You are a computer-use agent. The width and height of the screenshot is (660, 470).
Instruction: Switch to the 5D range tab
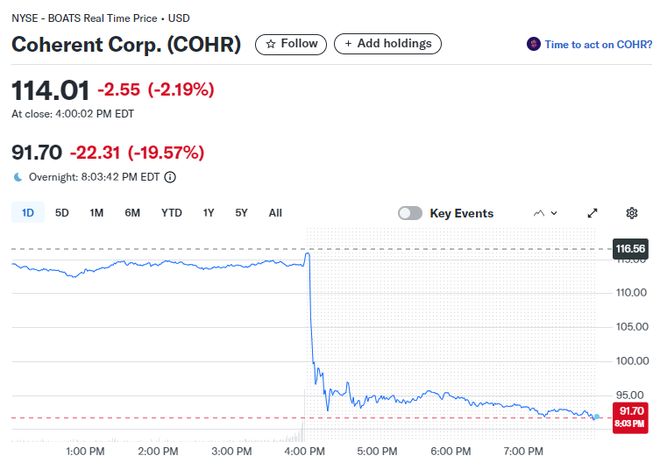pyautogui.click(x=62, y=213)
